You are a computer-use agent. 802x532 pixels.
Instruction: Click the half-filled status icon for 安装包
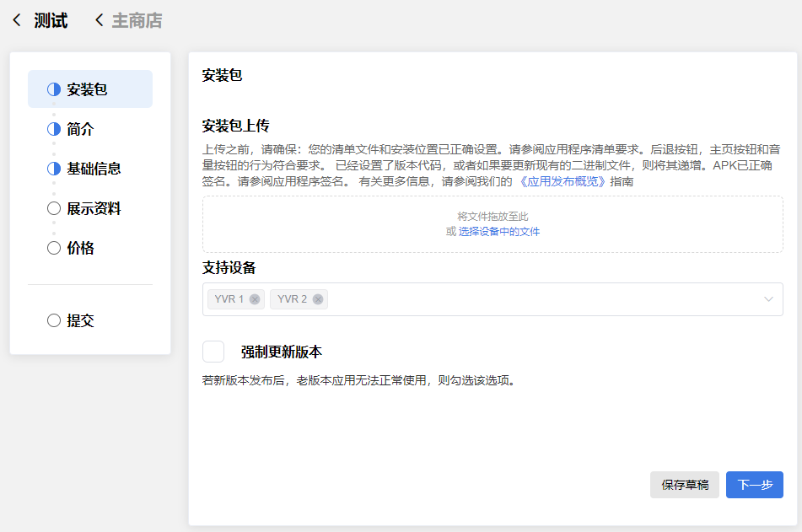[x=54, y=89]
